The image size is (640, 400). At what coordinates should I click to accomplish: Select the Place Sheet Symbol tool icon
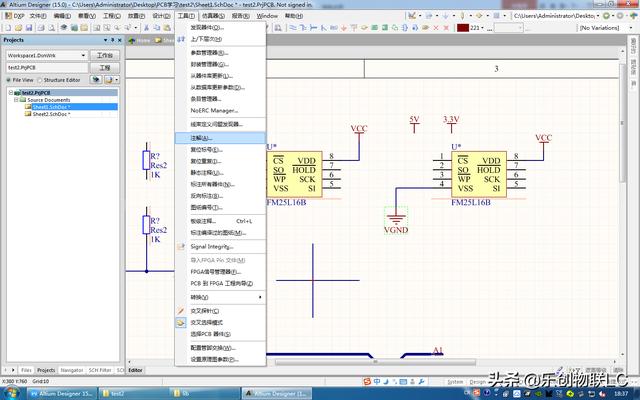tap(374, 28)
